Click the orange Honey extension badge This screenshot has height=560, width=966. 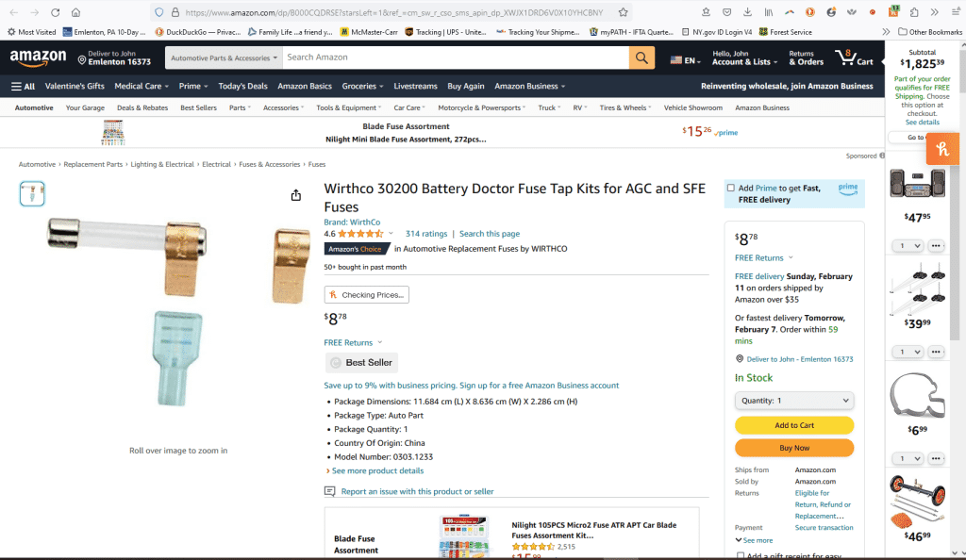point(941,149)
